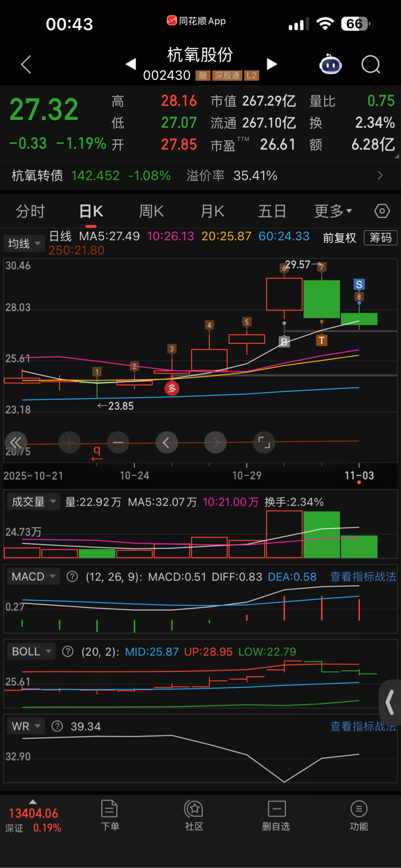The image size is (401, 868).
Task: Tap the 市值 267.29亿 value
Action: (x=269, y=101)
